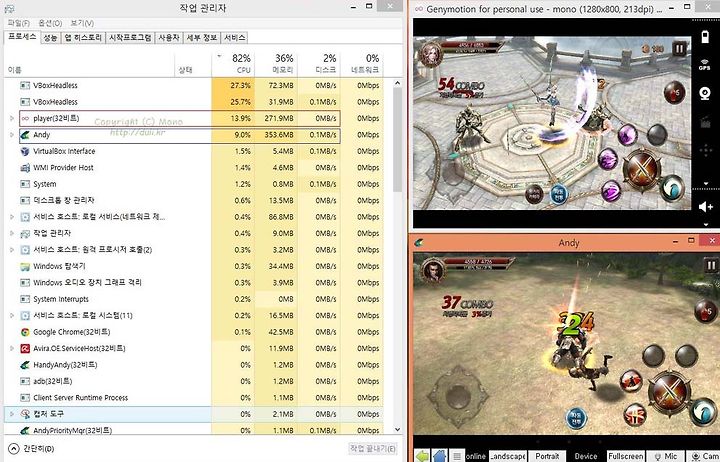
Task: Switch to the 서비스 tab
Action: click(235, 38)
